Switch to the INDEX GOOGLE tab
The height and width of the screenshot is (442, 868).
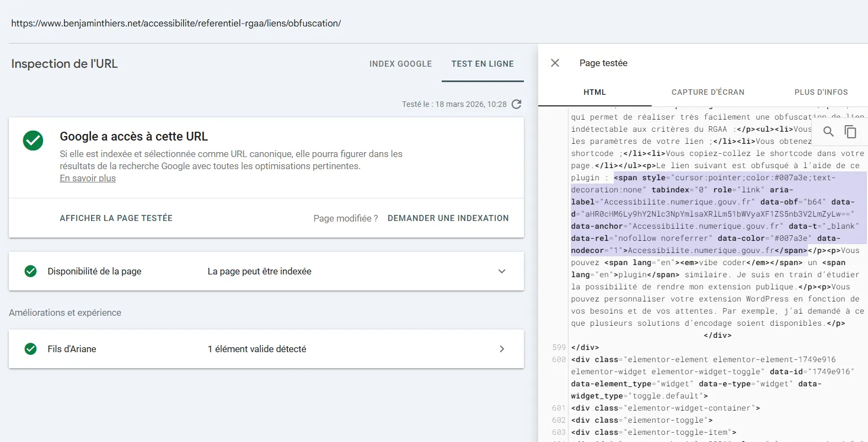[400, 64]
